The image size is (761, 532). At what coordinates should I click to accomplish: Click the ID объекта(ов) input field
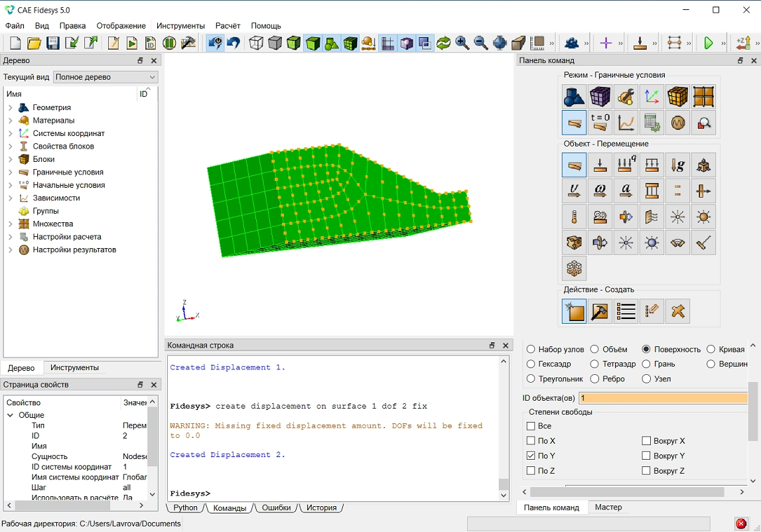point(663,398)
